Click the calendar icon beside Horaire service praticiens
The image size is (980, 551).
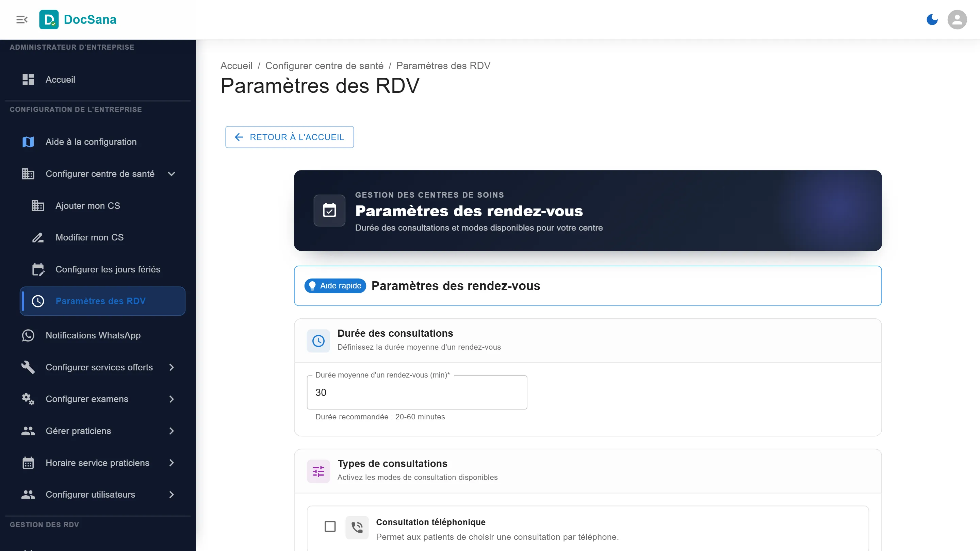(28, 463)
